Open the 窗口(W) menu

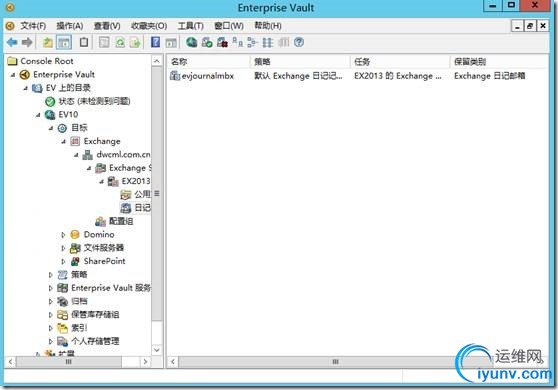(229, 26)
